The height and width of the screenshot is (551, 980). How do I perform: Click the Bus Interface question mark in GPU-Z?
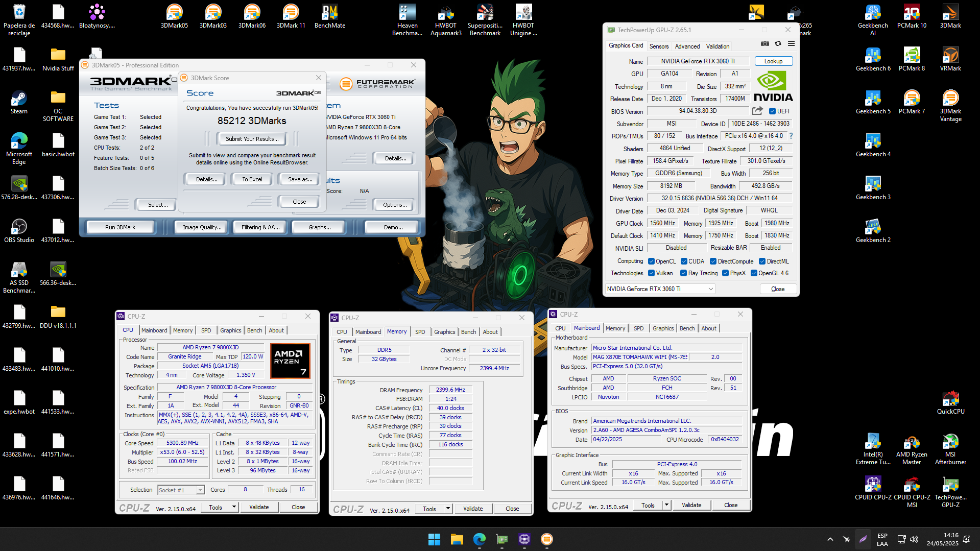click(x=791, y=136)
